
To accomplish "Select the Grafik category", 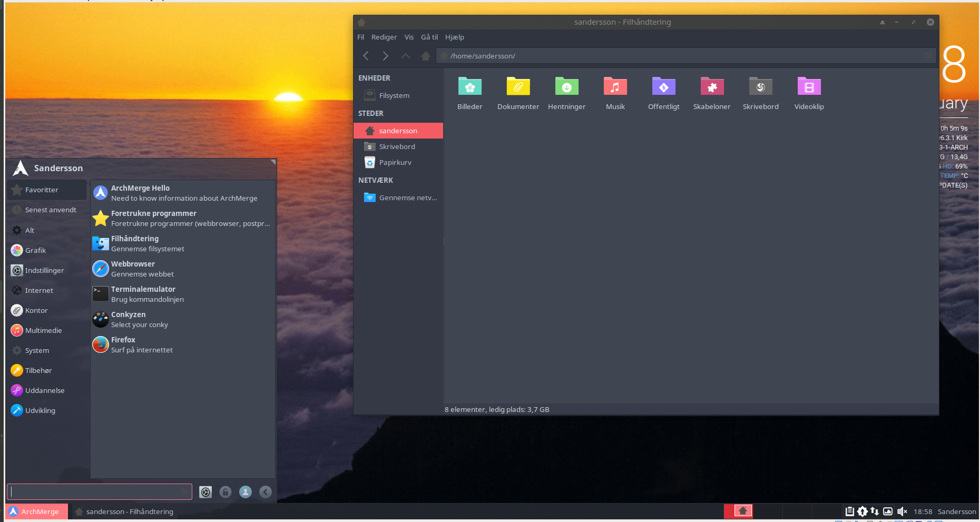I will pos(47,250).
